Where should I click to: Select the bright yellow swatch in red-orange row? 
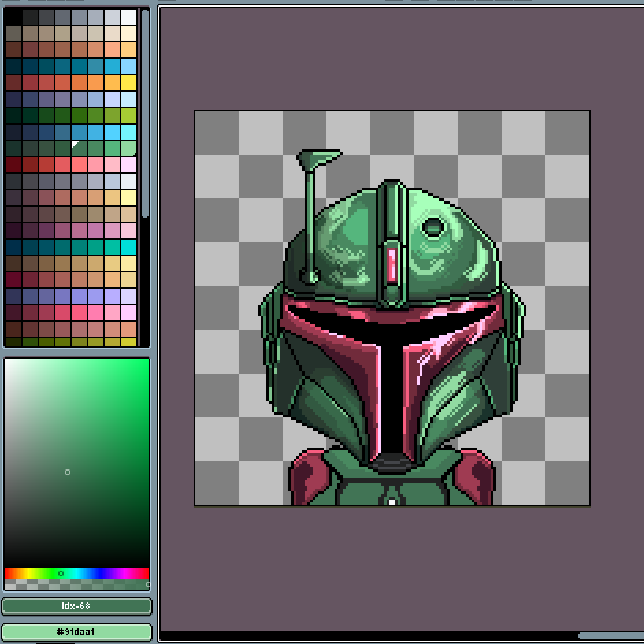(x=129, y=83)
